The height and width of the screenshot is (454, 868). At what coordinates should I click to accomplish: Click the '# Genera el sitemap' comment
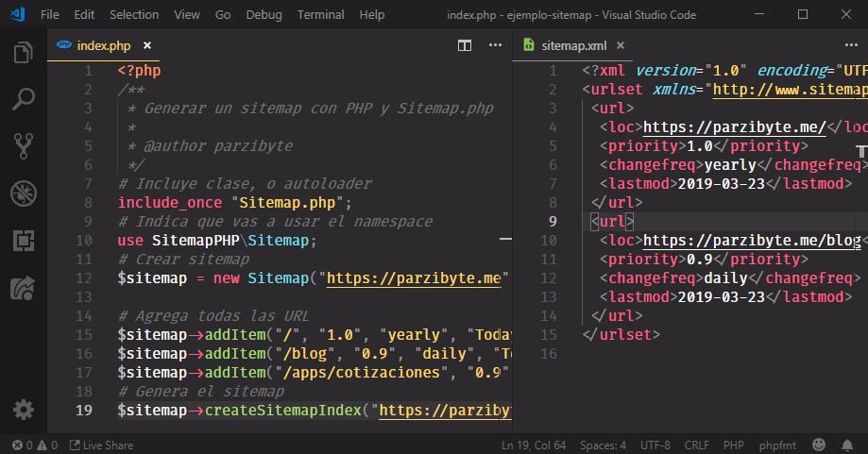tap(201, 392)
